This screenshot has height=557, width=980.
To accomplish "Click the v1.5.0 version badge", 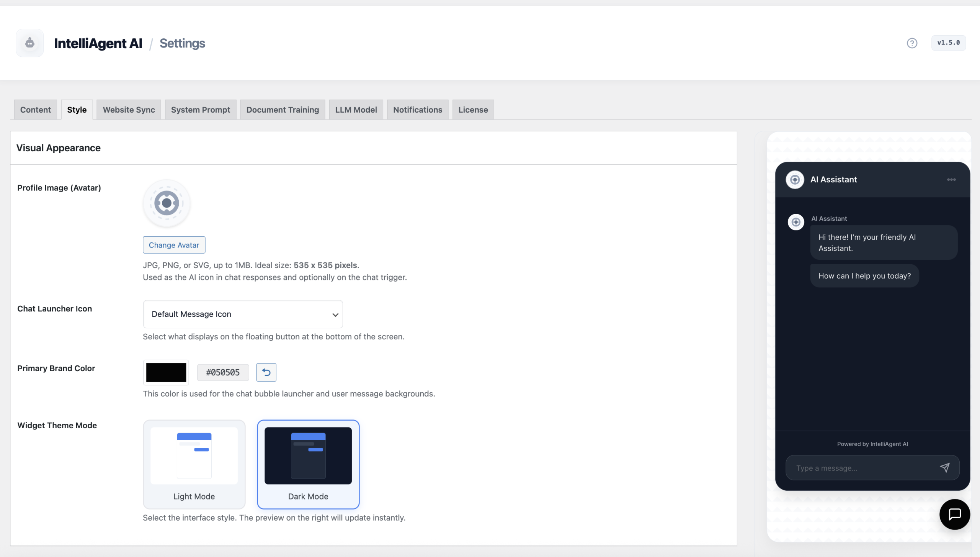I will point(948,43).
